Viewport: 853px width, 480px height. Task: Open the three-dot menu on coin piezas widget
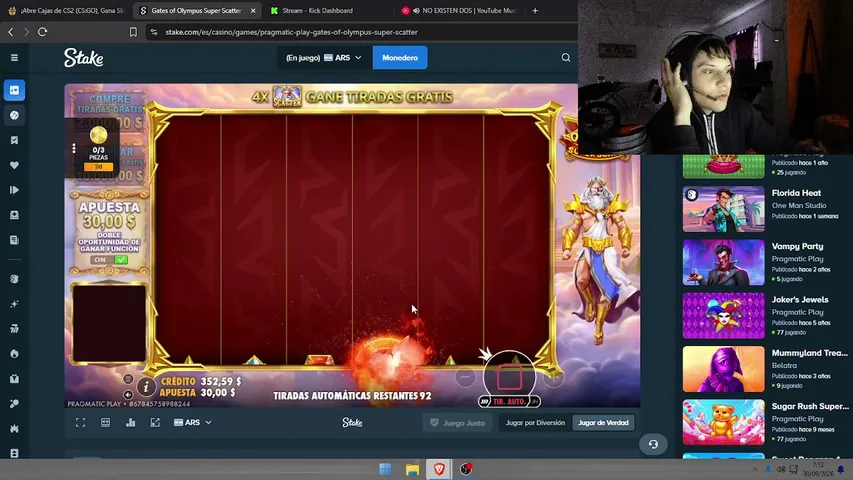point(74,148)
